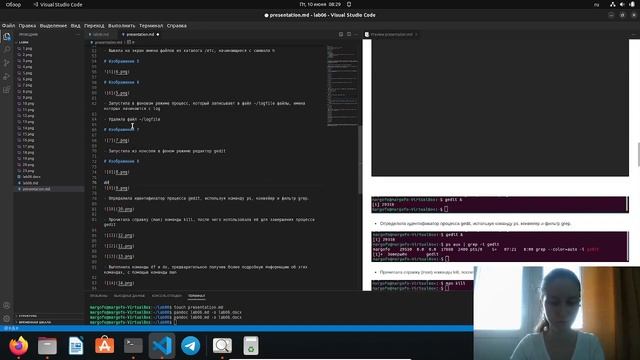Collapse the LAB06 folder in Explorer
This screenshot has height=360, width=640.
pos(23,42)
